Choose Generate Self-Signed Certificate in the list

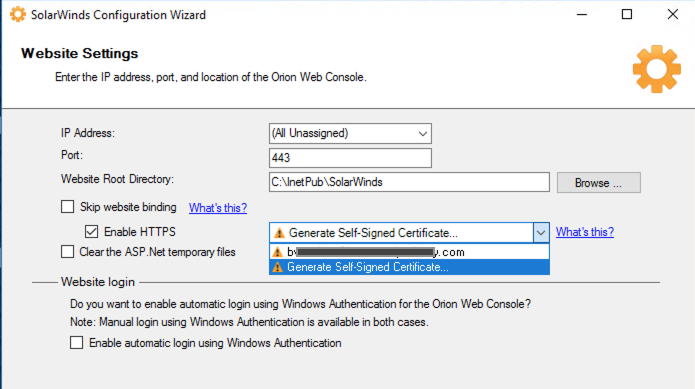click(x=409, y=267)
